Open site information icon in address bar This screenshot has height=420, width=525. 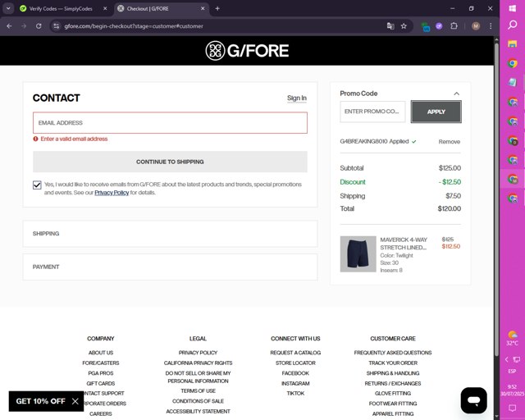point(57,26)
